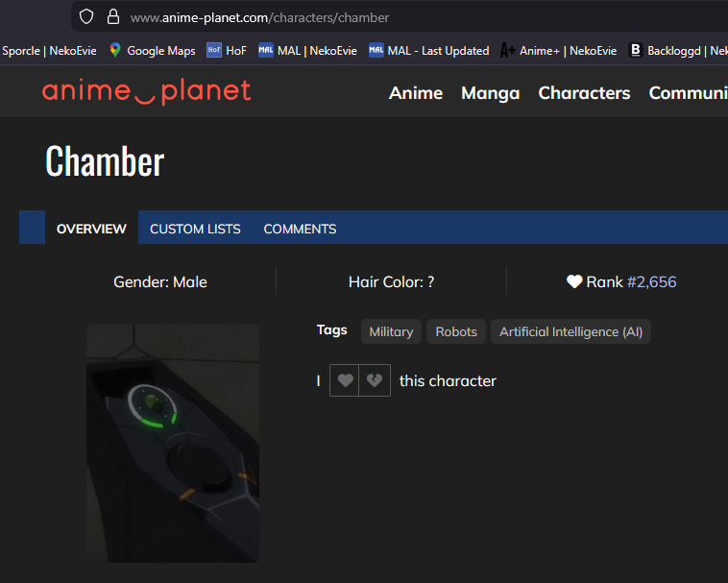Open the Google Maps bookmark
The width and height of the screenshot is (728, 583).
click(153, 51)
